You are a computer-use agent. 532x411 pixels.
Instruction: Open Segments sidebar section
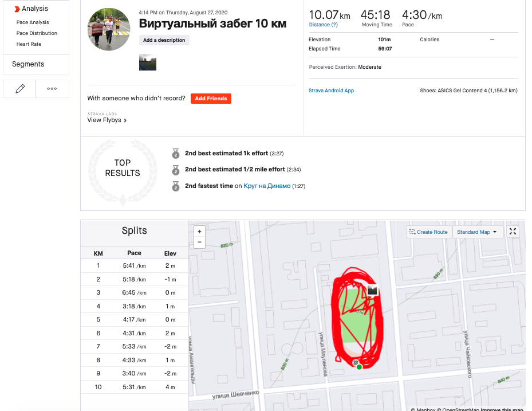coord(28,64)
